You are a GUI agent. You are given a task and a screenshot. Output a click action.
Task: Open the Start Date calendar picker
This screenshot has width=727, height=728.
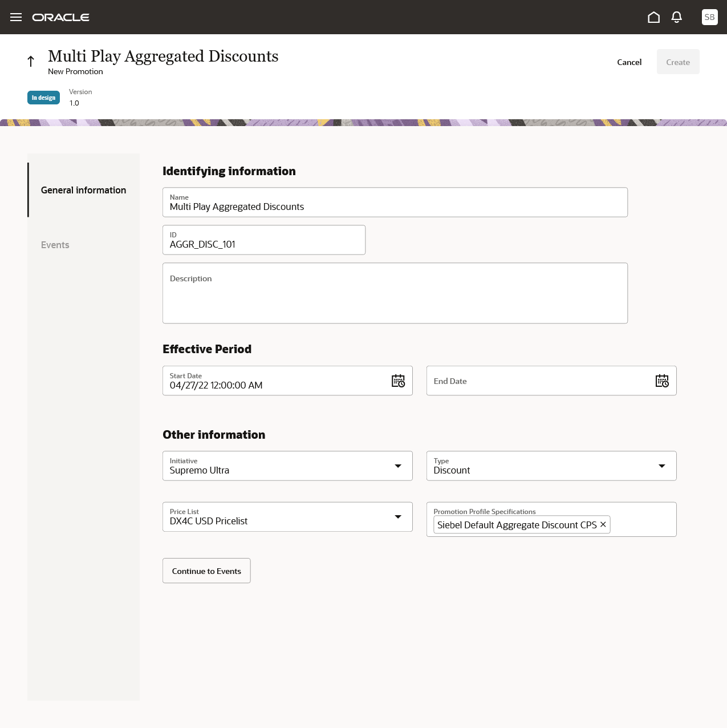point(398,381)
